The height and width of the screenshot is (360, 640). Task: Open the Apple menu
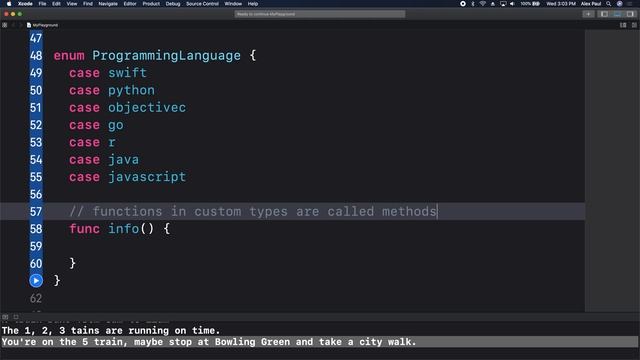coord(9,4)
